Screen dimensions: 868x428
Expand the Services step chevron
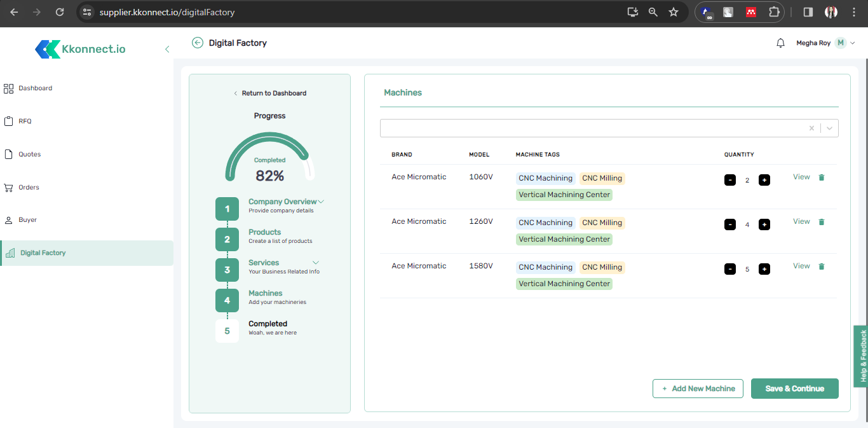(316, 263)
